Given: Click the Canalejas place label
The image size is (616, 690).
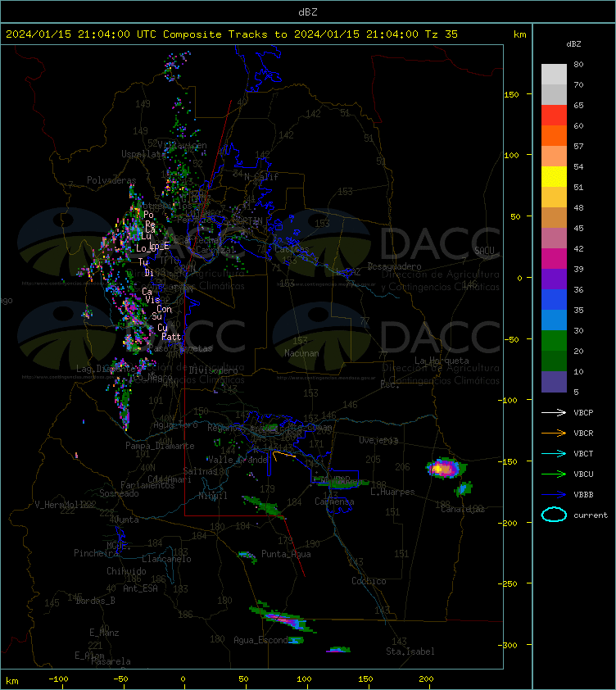Looking at the screenshot, I should [x=463, y=509].
